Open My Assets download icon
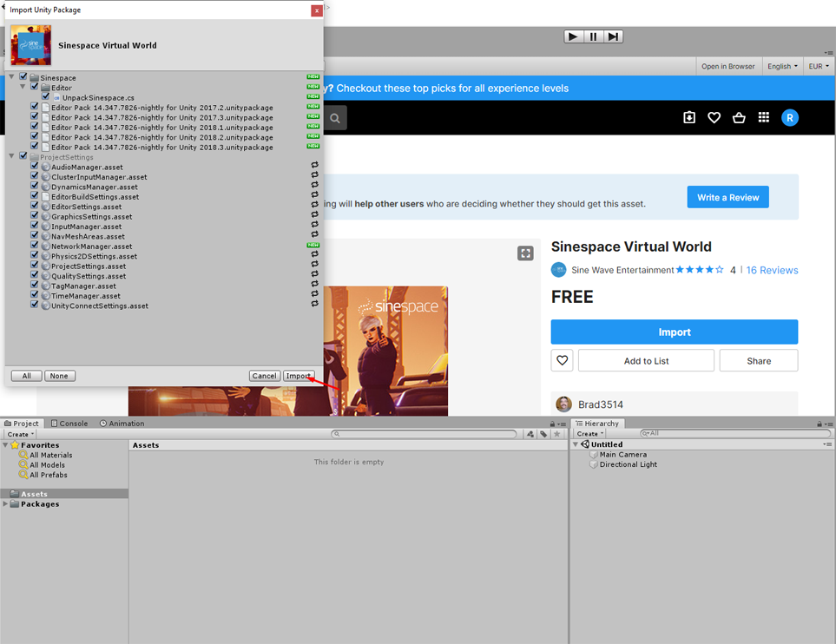 [x=688, y=117]
